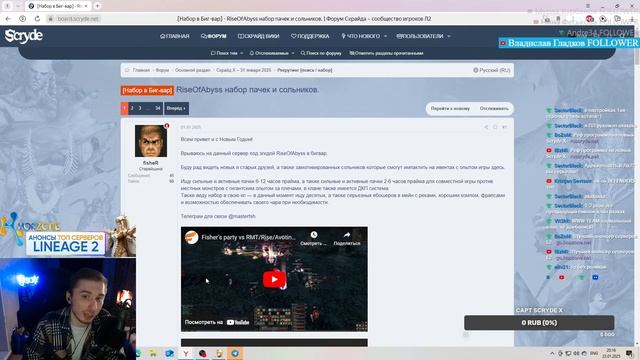Viewport: 640px width, 360px height.
Task: Click the Главная breadcrumb link
Action: (x=141, y=70)
